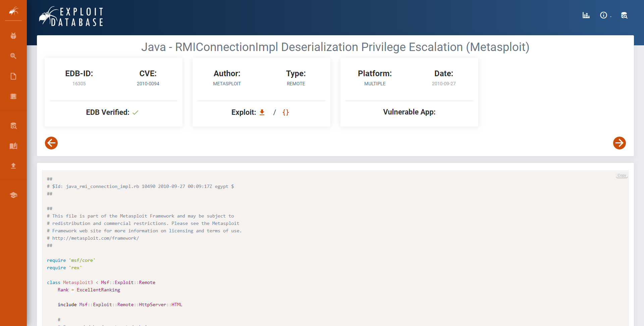Viewport: 644px width, 326px height.
Task: Open the statistics chart icon in header
Action: pyautogui.click(x=586, y=15)
